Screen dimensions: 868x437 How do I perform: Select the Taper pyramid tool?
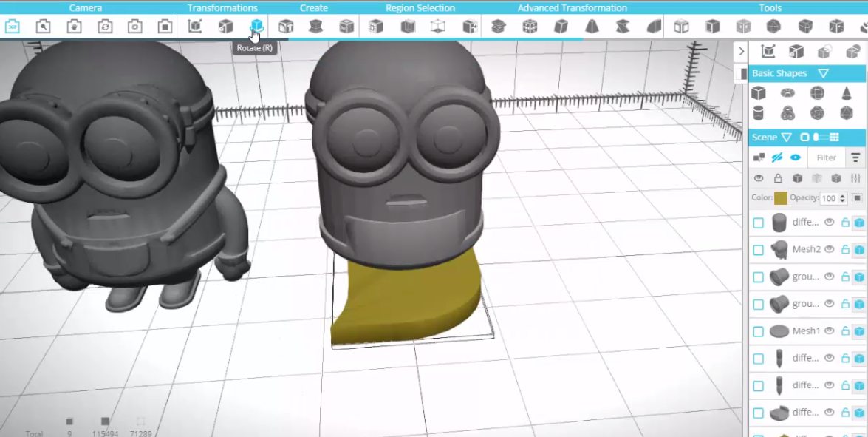point(592,26)
